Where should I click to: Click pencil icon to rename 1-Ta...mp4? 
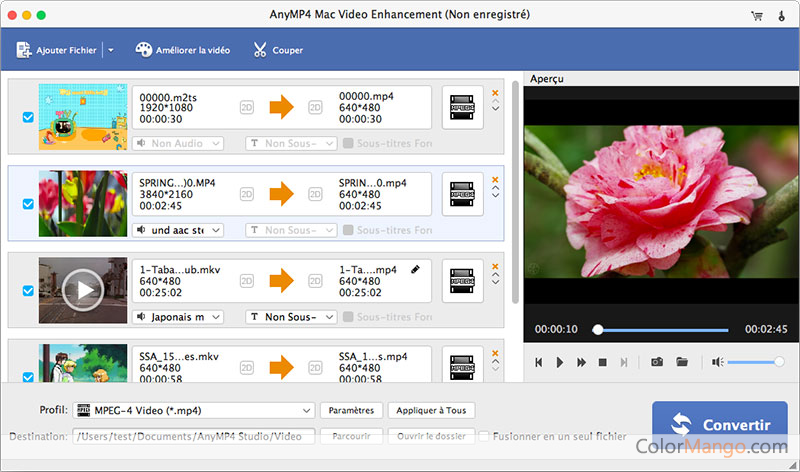tap(416, 269)
